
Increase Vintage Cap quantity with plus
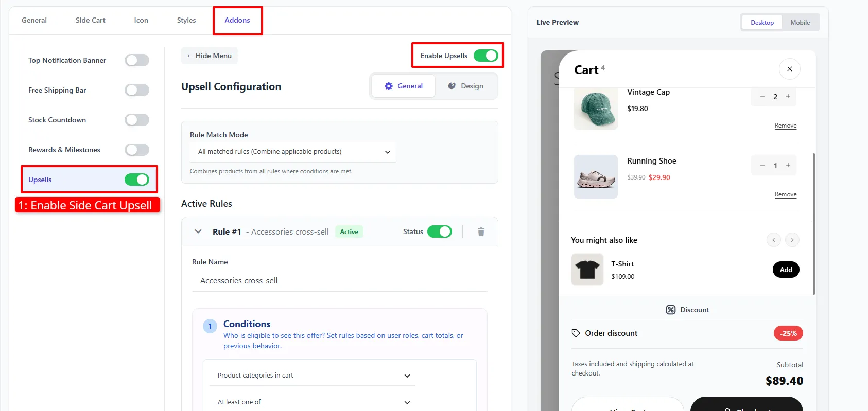[x=788, y=96]
